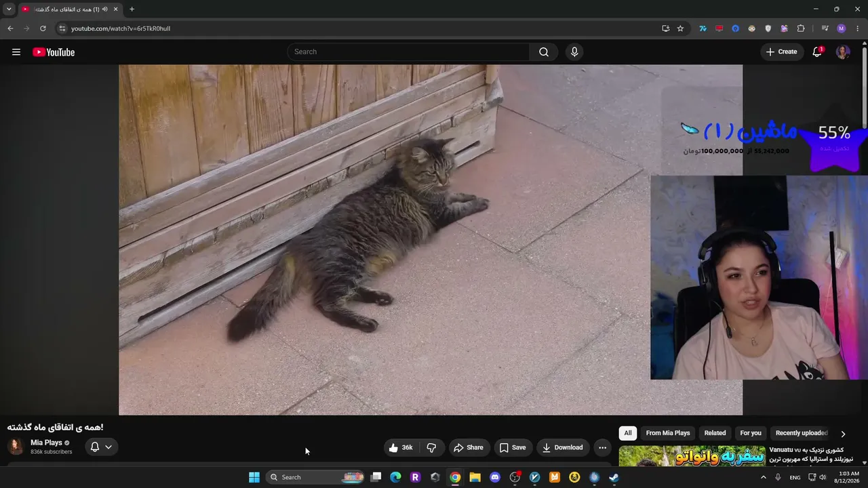Open File Explorer from the taskbar
The image size is (868, 488).
coord(475,477)
